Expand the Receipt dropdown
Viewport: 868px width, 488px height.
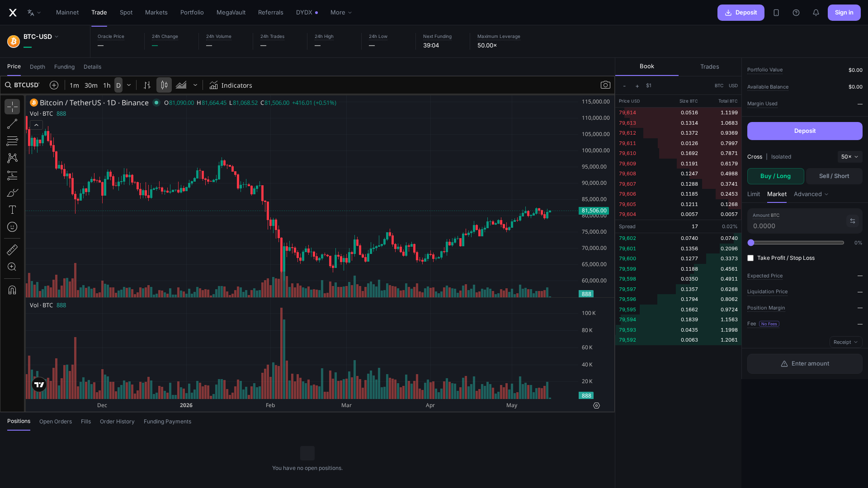tap(846, 342)
